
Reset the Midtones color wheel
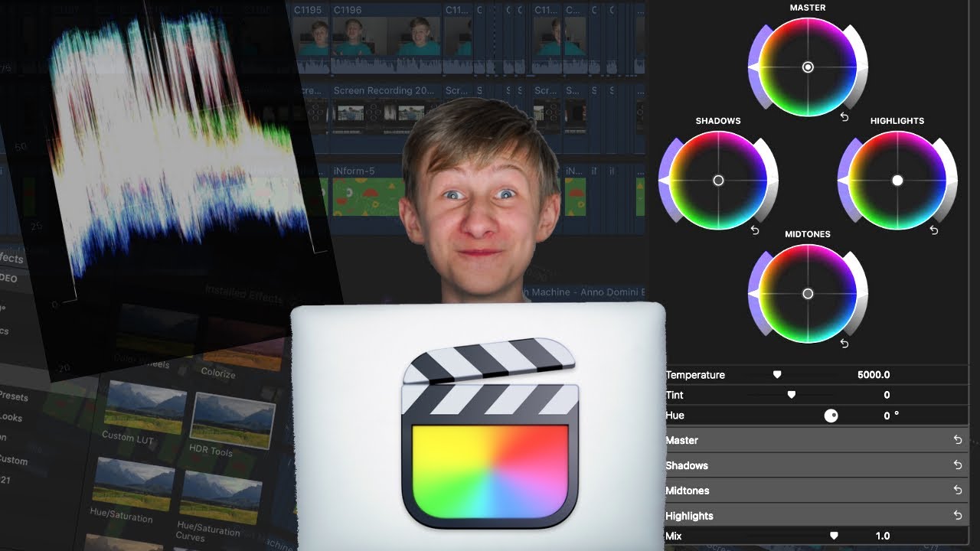click(844, 344)
